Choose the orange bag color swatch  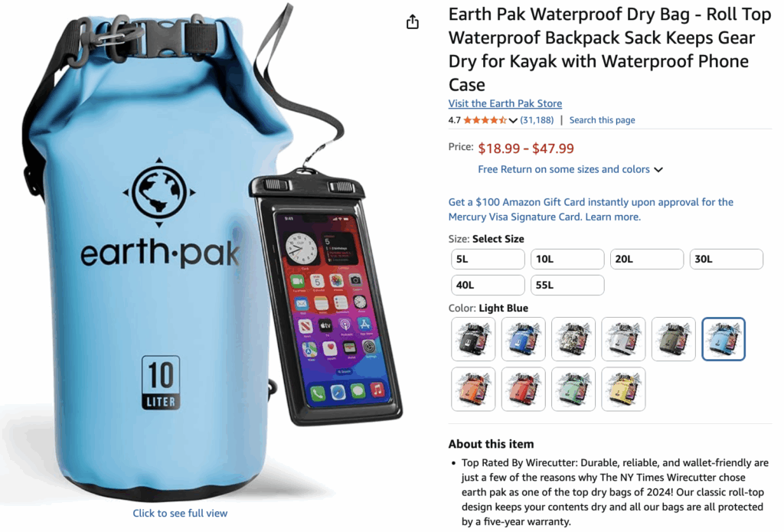pos(473,389)
